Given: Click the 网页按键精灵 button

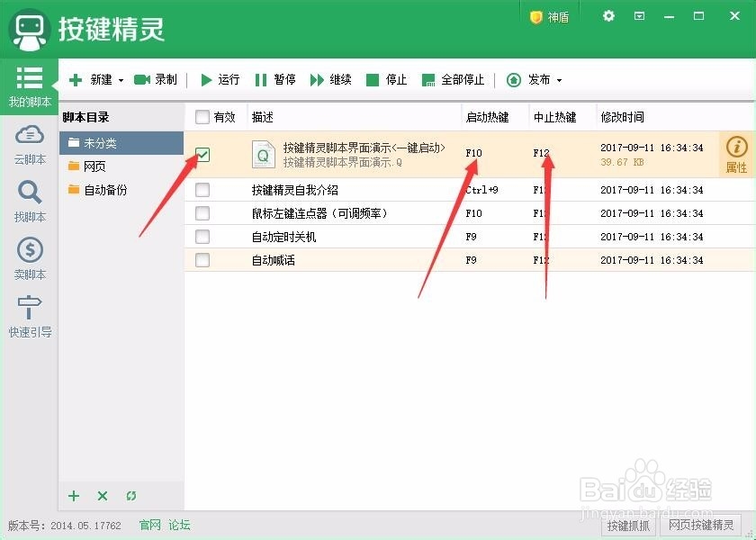Looking at the screenshot, I should coord(701,525).
